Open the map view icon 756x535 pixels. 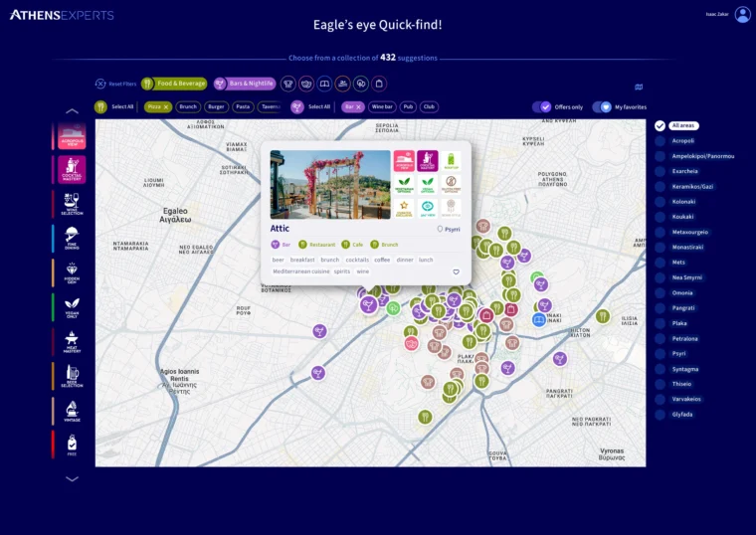pos(639,87)
